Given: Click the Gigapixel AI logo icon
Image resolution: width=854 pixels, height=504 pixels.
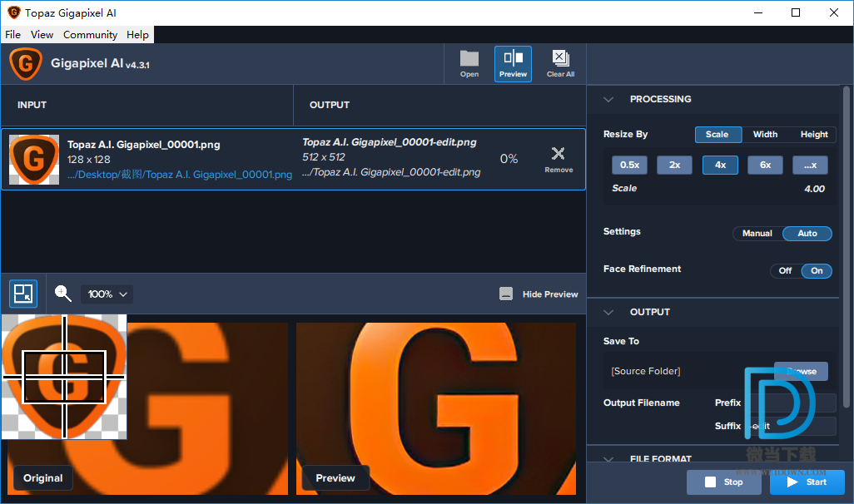Looking at the screenshot, I should tap(26, 64).
